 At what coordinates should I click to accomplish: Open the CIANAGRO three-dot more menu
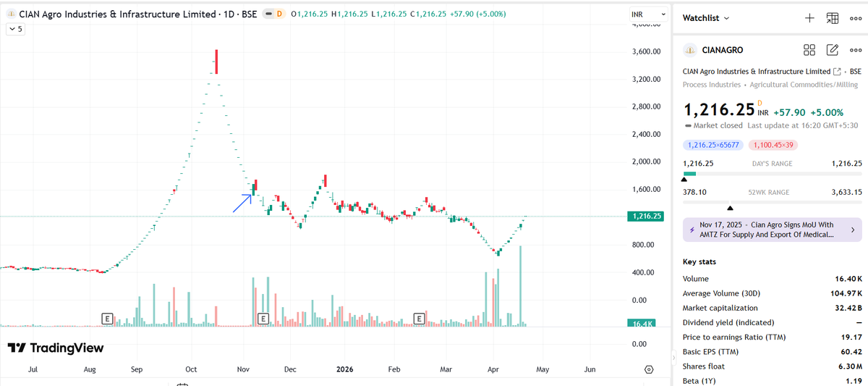[x=856, y=50]
